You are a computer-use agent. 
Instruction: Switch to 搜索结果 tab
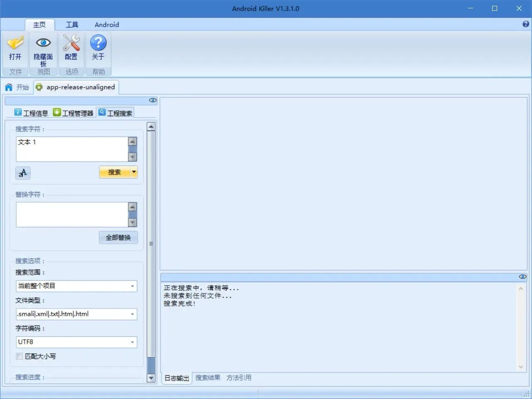tap(208, 378)
